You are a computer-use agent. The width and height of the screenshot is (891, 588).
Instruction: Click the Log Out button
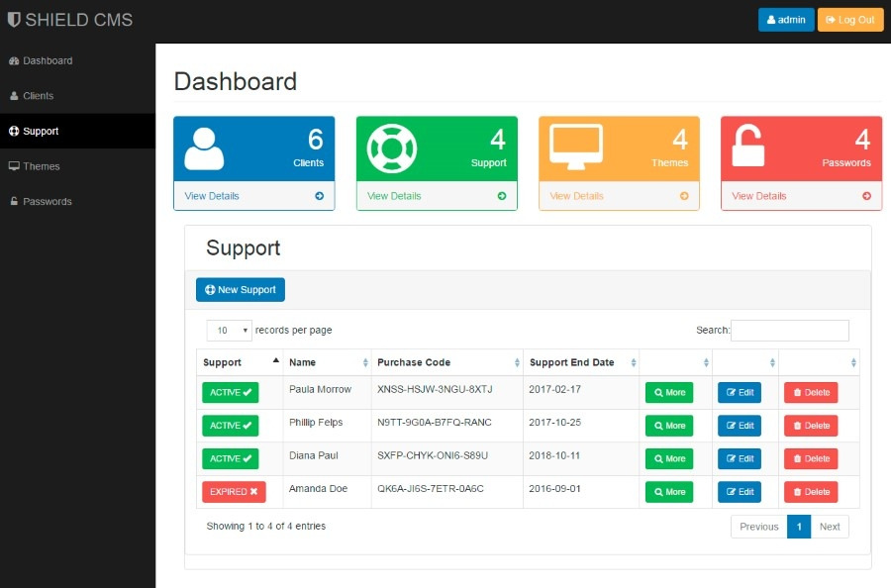coord(850,20)
